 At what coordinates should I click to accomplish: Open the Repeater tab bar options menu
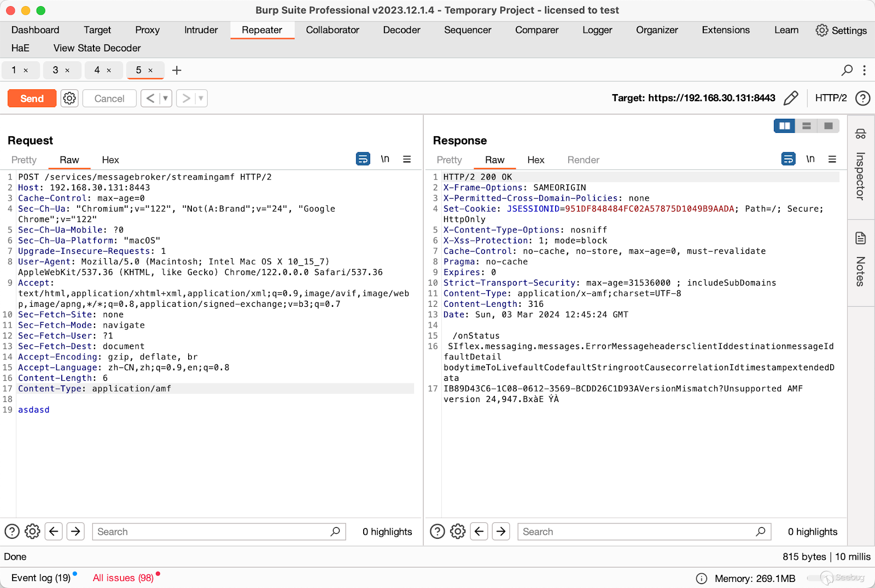click(864, 70)
